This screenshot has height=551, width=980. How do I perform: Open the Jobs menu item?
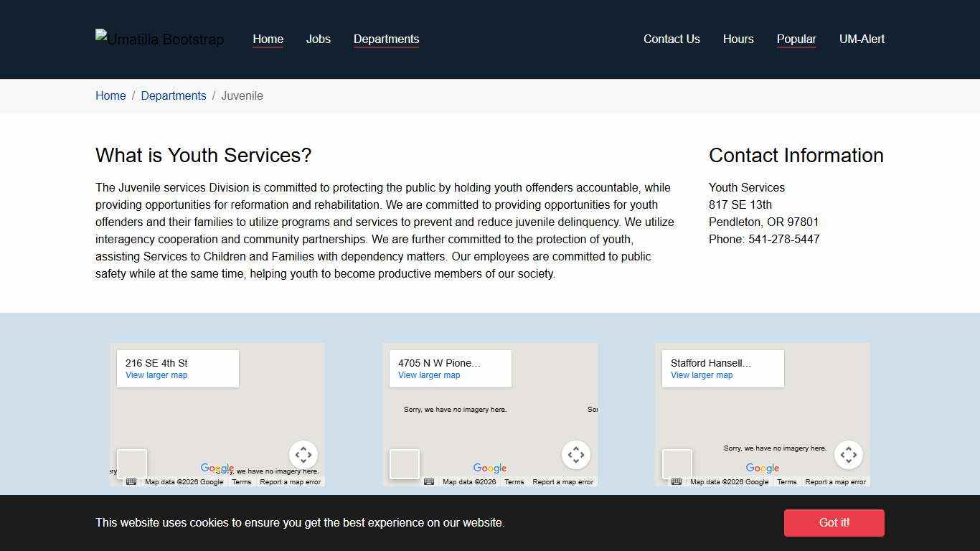(x=318, y=39)
